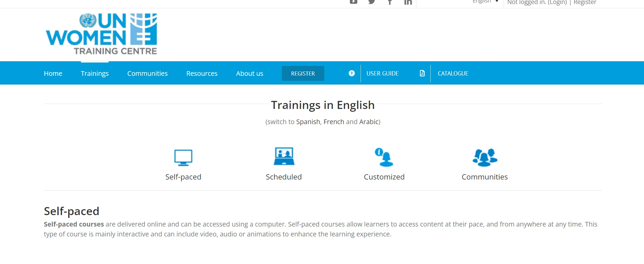Expand the English language dropdown
The width and height of the screenshot is (644, 264).
[485, 2]
